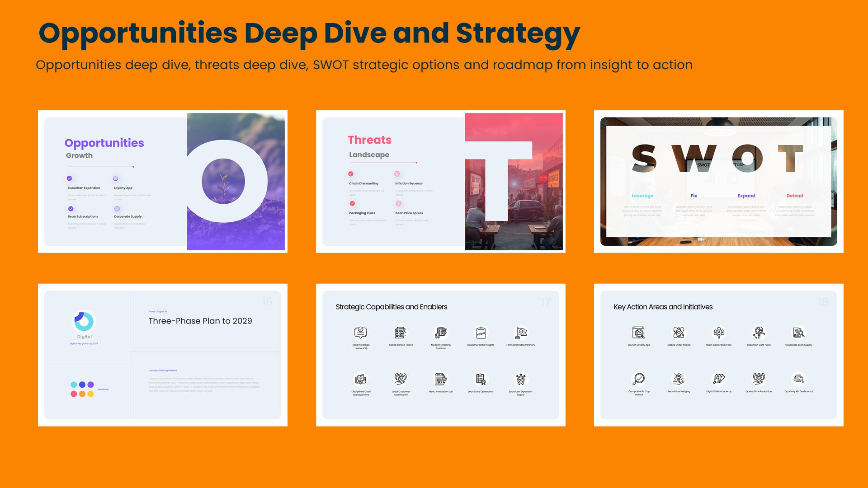Screen dimensions: 868x488
Task: Click the red check bullet above Chain Discounting
Action: (x=351, y=174)
